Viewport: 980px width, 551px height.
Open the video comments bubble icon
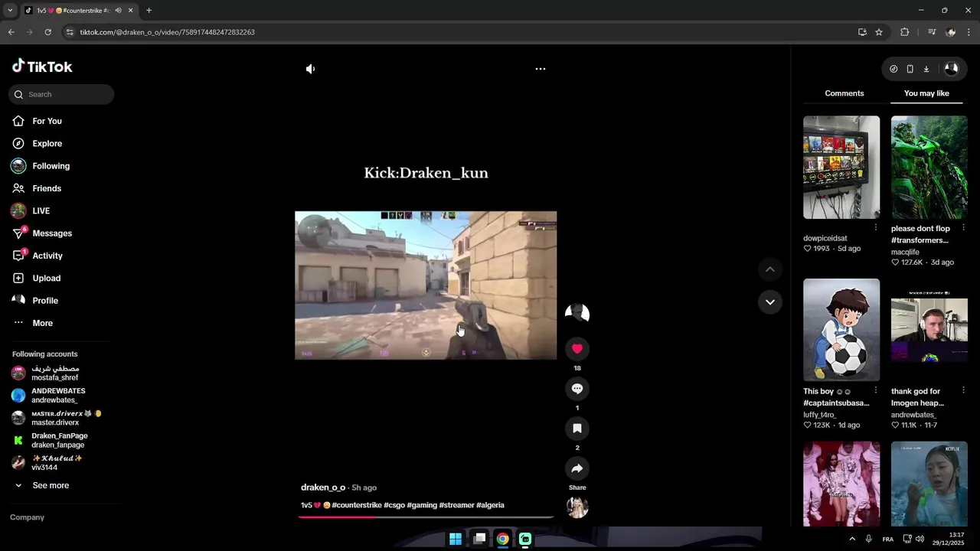coord(577,389)
